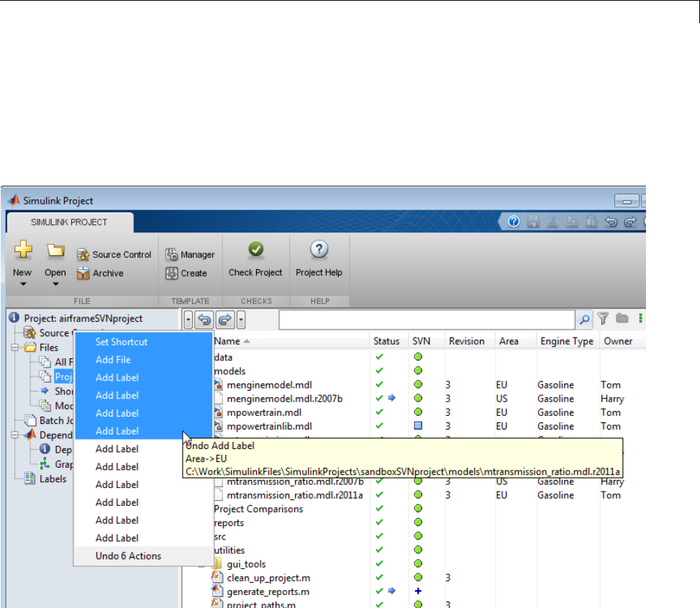Viewport: 700px width, 608px height.
Task: Open the undo history dropdown arrow
Action: pyautogui.click(x=188, y=319)
